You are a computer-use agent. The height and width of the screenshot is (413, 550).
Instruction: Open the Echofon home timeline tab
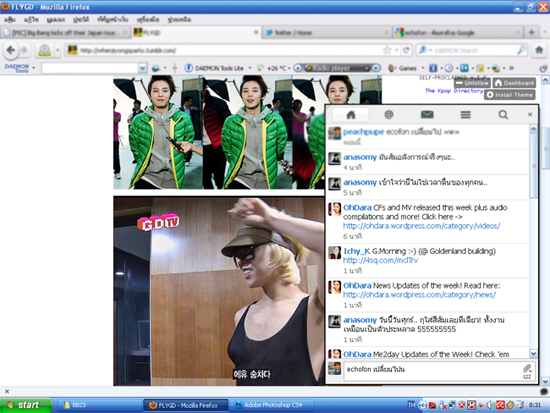coord(351,115)
